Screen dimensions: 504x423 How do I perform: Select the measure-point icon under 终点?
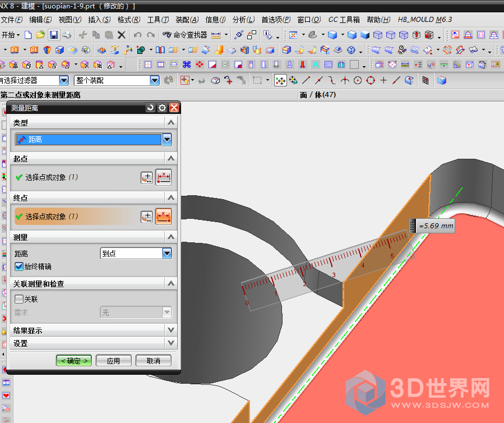(x=163, y=217)
